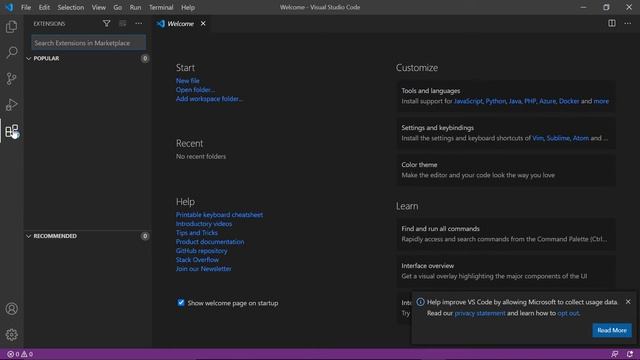Open Find and run all commands card
This screenshot has height=360, width=640.
pyautogui.click(x=506, y=234)
